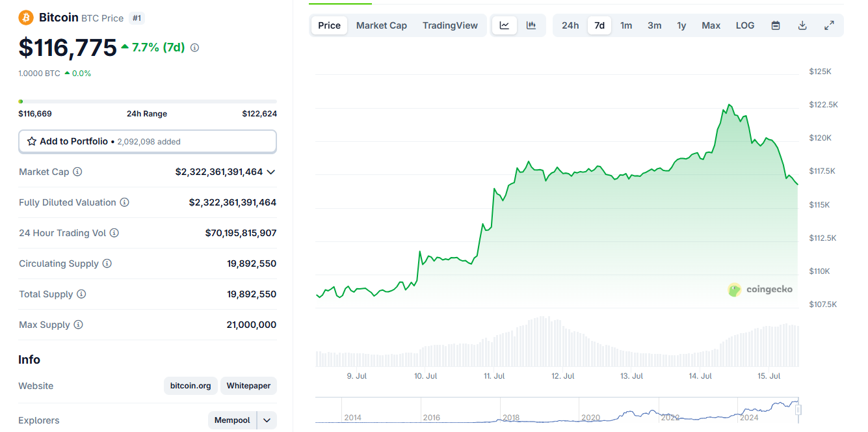Viewport: 868px width, 432px height.
Task: Toggle LOG scale on chart
Action: click(x=745, y=25)
